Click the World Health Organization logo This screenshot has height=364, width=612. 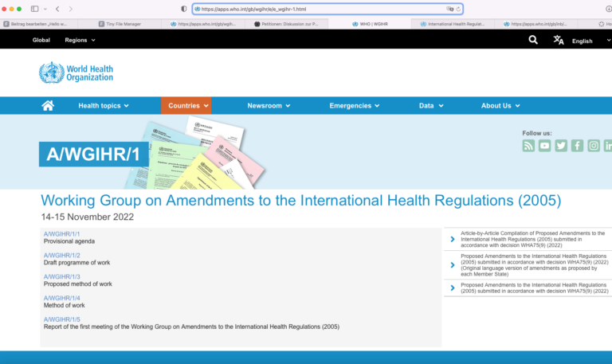click(x=76, y=72)
